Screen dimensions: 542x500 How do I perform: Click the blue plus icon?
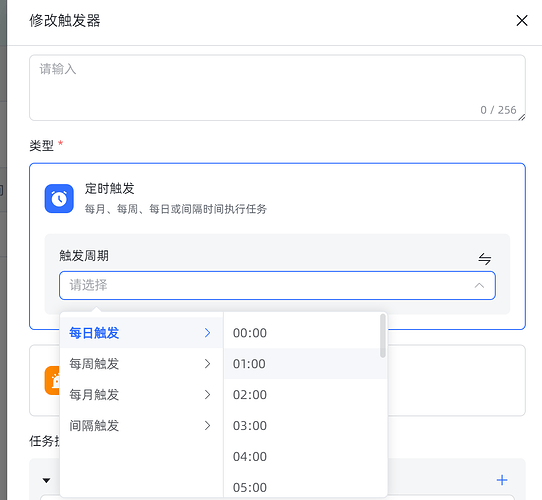pos(502,480)
